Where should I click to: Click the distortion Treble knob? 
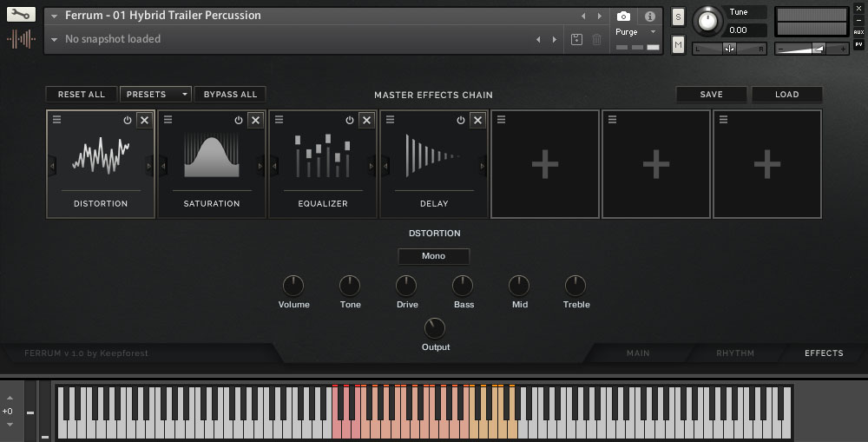click(575, 286)
